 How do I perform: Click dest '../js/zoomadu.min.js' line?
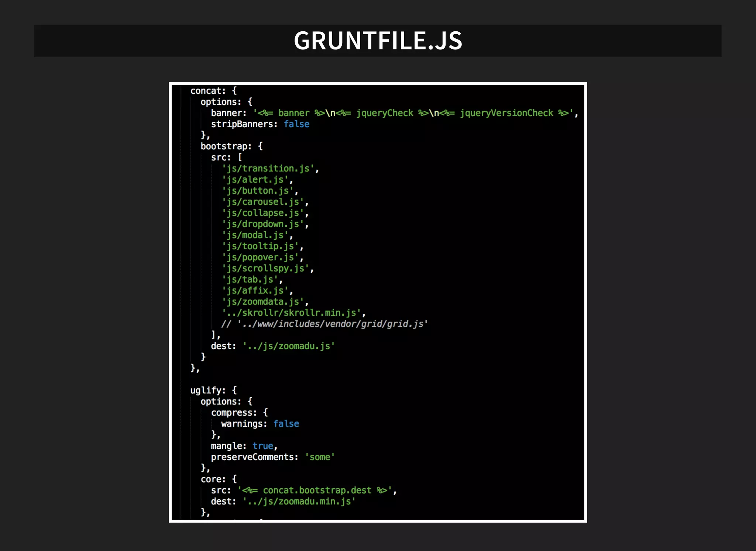283,501
